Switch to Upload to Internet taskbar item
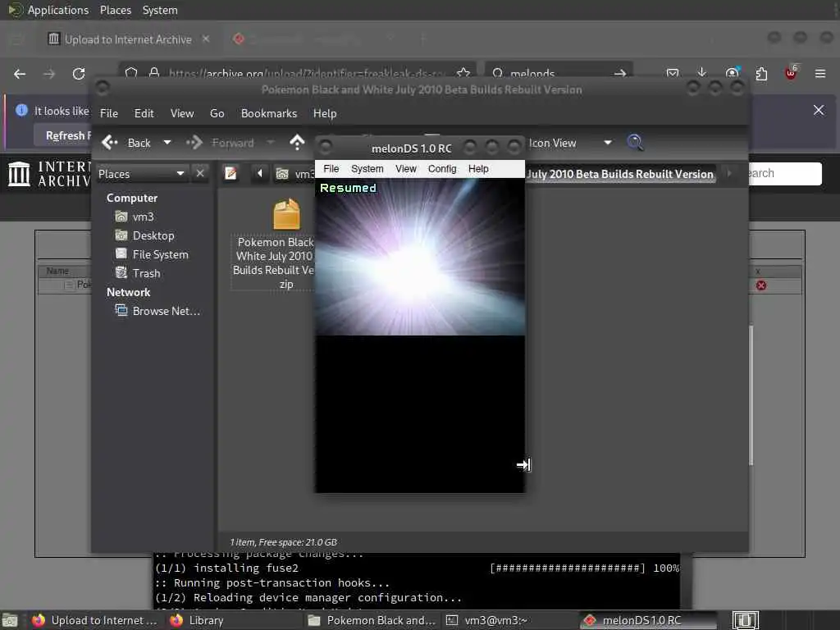The image size is (840, 630). (x=94, y=620)
